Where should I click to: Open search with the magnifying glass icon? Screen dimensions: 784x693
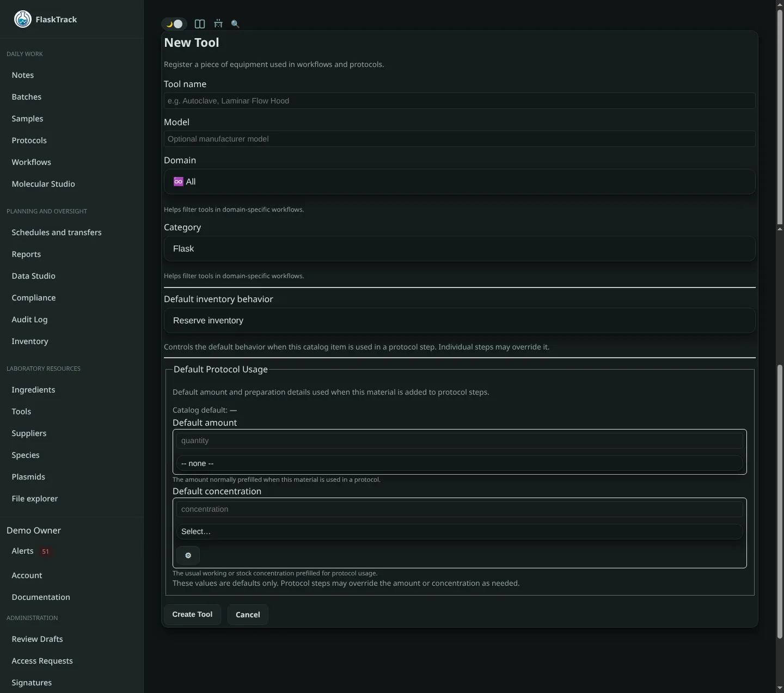[x=235, y=24]
